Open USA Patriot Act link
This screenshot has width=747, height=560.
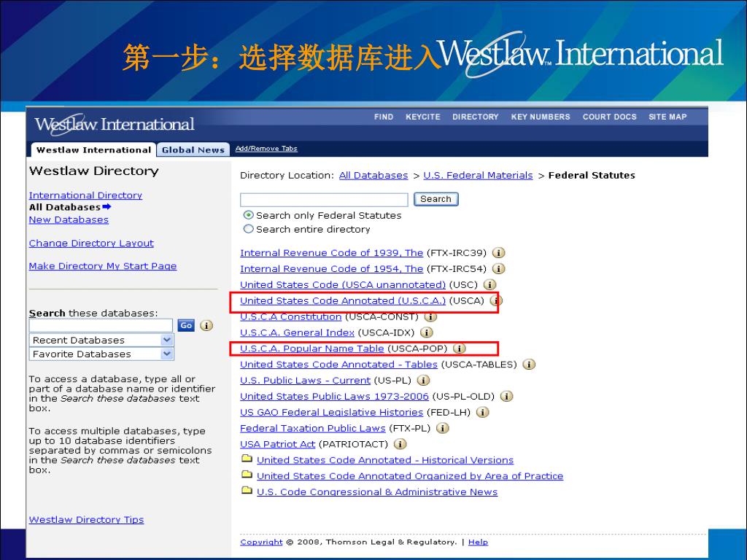(278, 444)
